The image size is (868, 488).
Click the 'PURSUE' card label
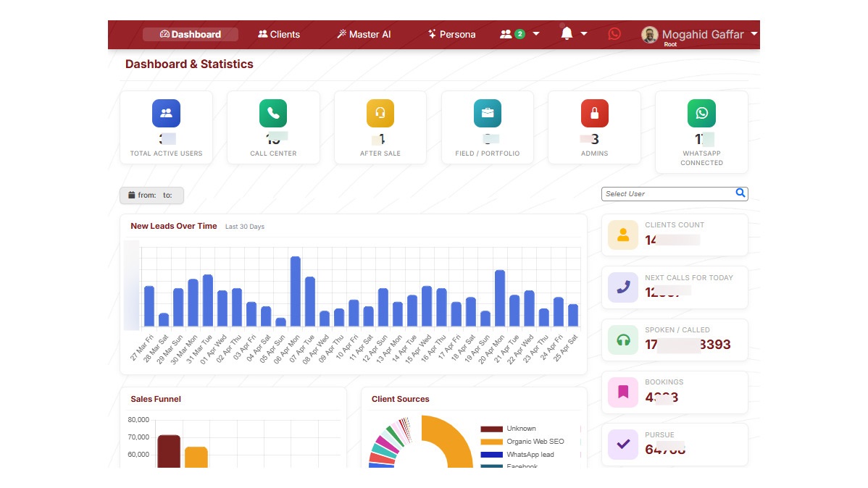click(659, 435)
